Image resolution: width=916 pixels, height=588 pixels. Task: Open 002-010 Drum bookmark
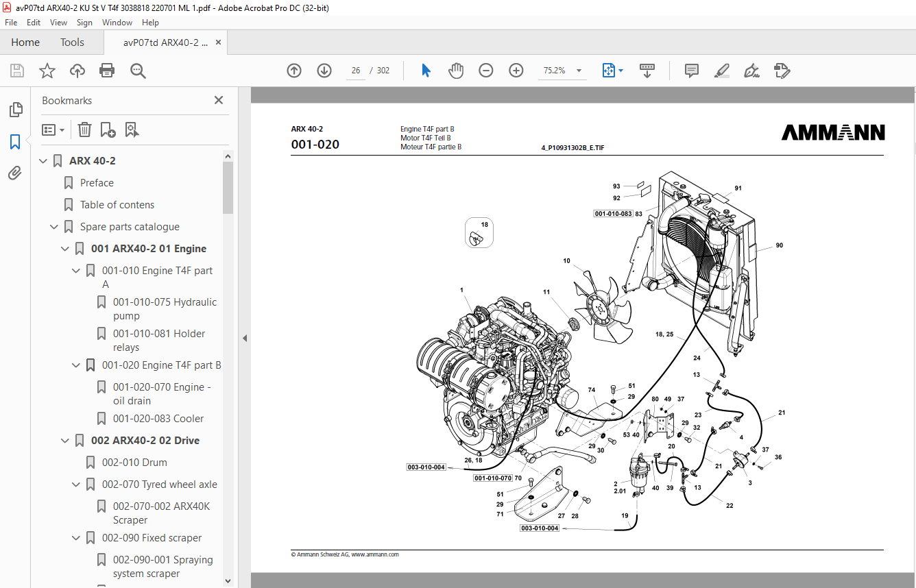pos(134,463)
